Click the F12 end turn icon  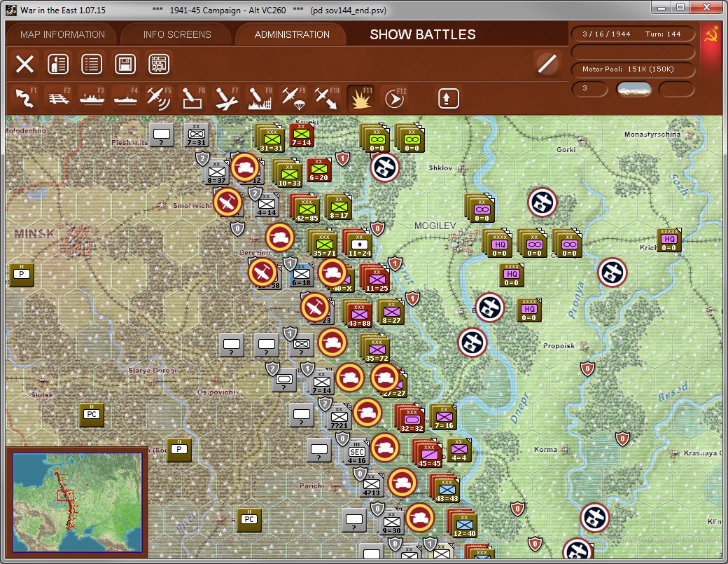point(394,98)
